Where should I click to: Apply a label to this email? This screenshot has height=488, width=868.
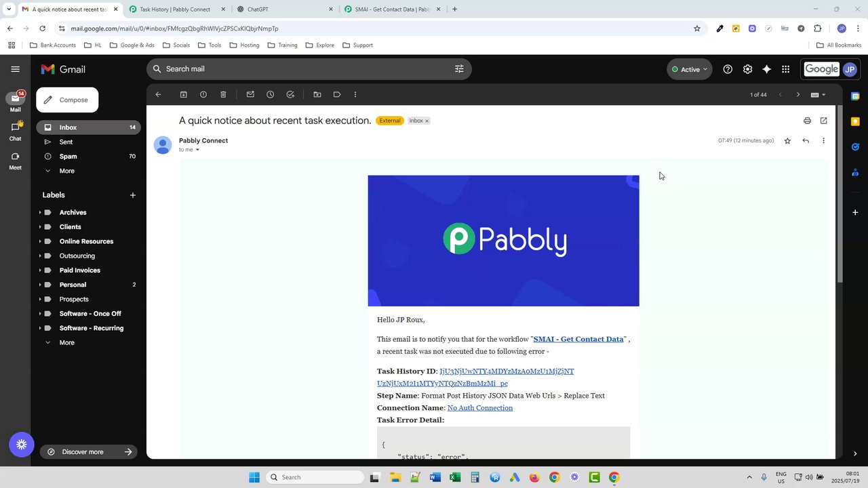pos(337,95)
